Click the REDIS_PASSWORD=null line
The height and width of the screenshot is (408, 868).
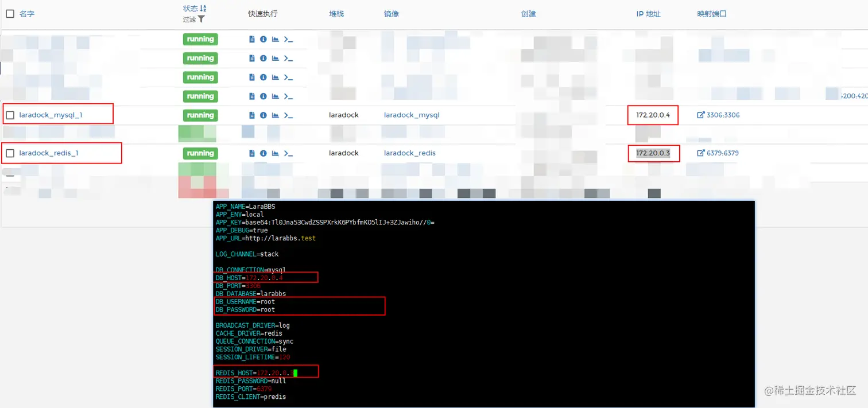click(x=251, y=381)
